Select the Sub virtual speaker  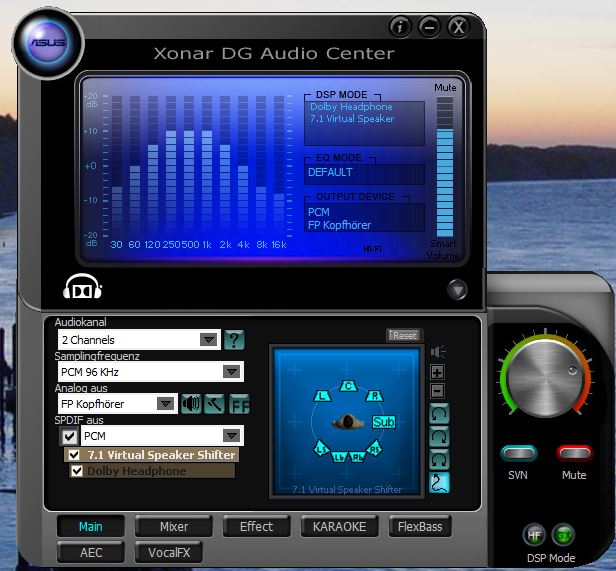coord(384,422)
